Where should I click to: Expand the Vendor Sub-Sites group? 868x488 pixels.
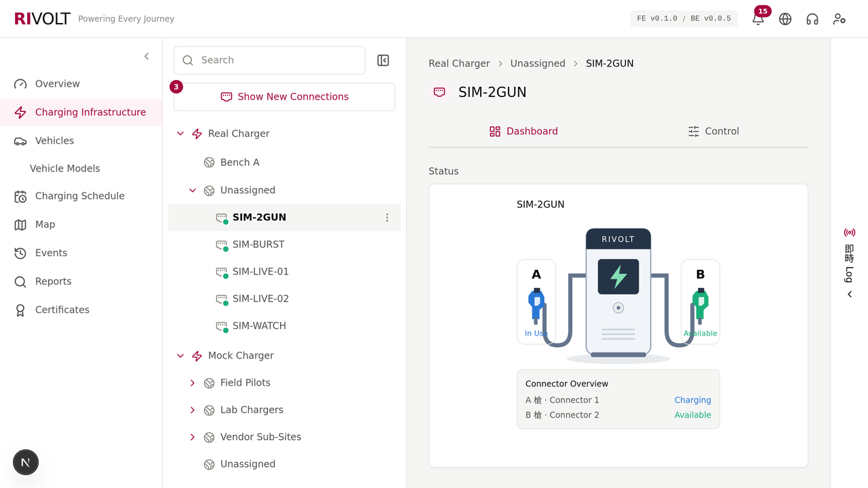pos(193,437)
